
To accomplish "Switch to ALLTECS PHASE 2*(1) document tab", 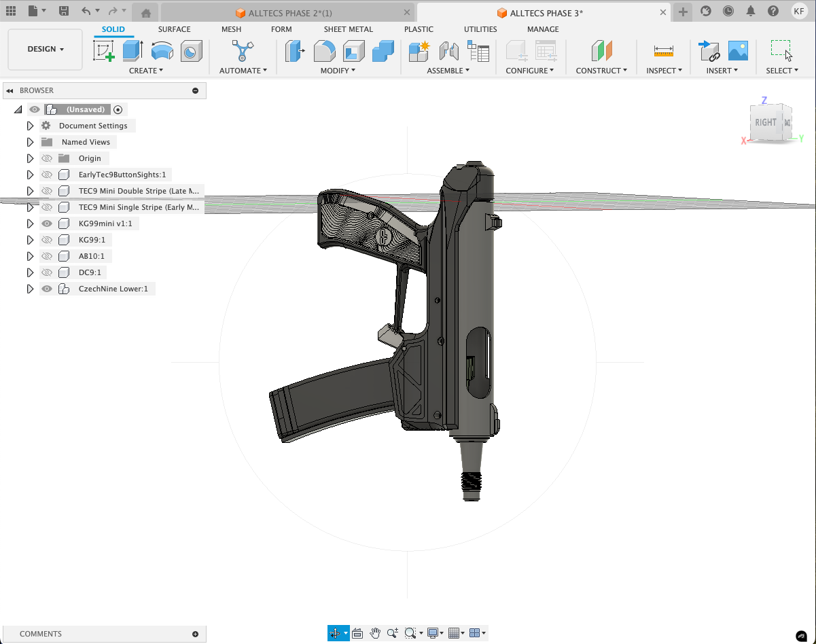I will [x=288, y=13].
